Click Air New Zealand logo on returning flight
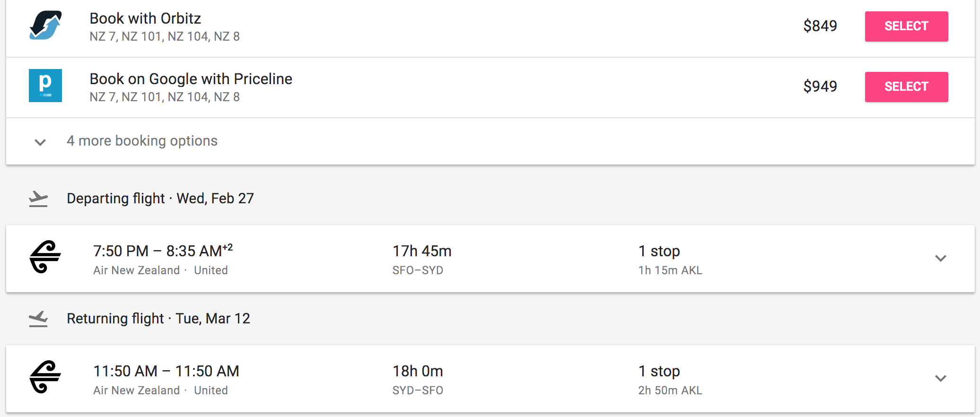This screenshot has height=417, width=980. click(45, 377)
